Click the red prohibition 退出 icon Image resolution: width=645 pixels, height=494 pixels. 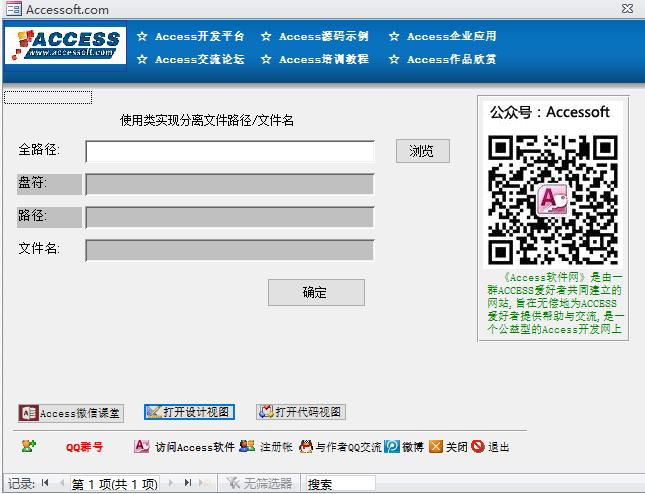click(x=478, y=446)
